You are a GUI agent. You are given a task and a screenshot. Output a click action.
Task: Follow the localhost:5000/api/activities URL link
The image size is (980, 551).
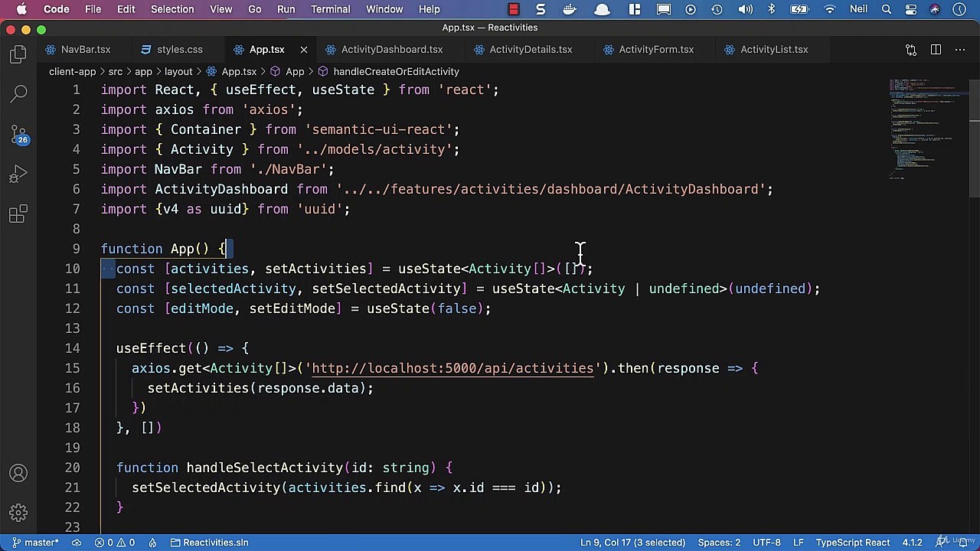click(x=452, y=368)
